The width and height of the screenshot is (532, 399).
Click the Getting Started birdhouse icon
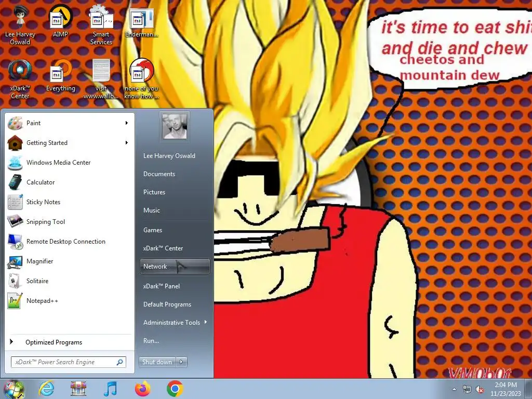coord(15,143)
